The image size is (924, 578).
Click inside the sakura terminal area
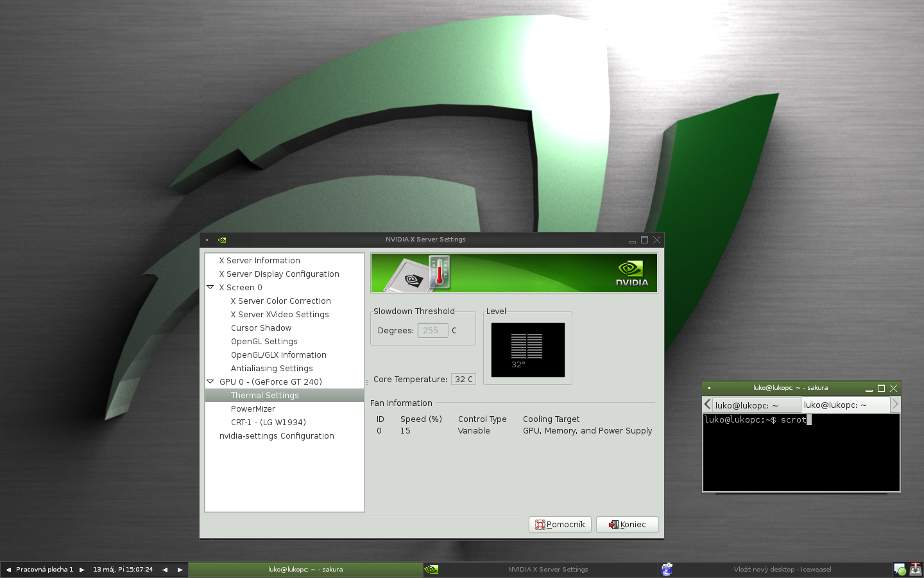point(801,453)
